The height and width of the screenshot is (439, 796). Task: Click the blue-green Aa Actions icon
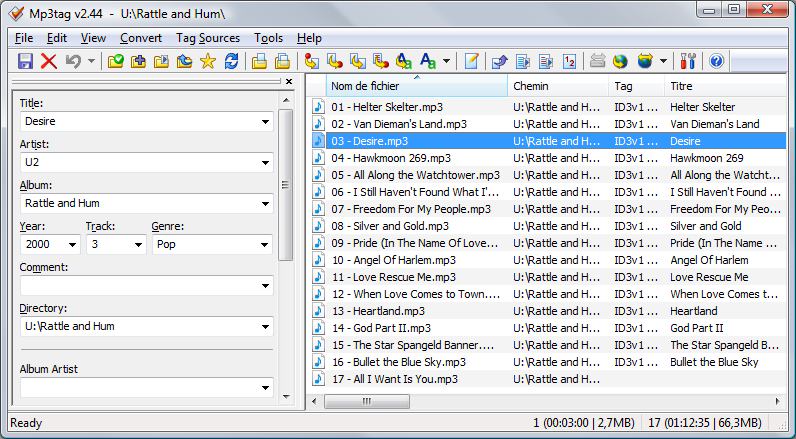[428, 61]
